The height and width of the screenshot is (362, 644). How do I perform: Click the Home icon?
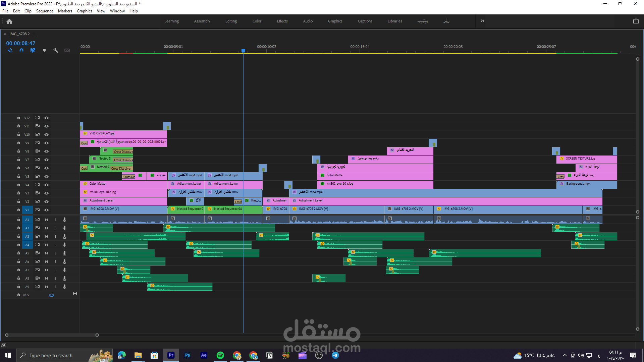(9, 21)
